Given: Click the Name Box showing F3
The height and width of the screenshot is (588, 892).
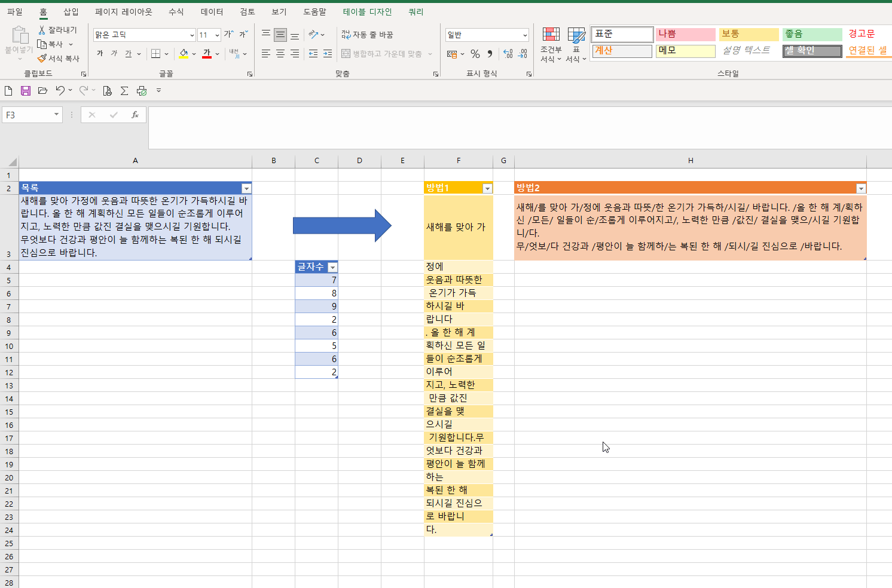Looking at the screenshot, I should pyautogui.click(x=28, y=115).
